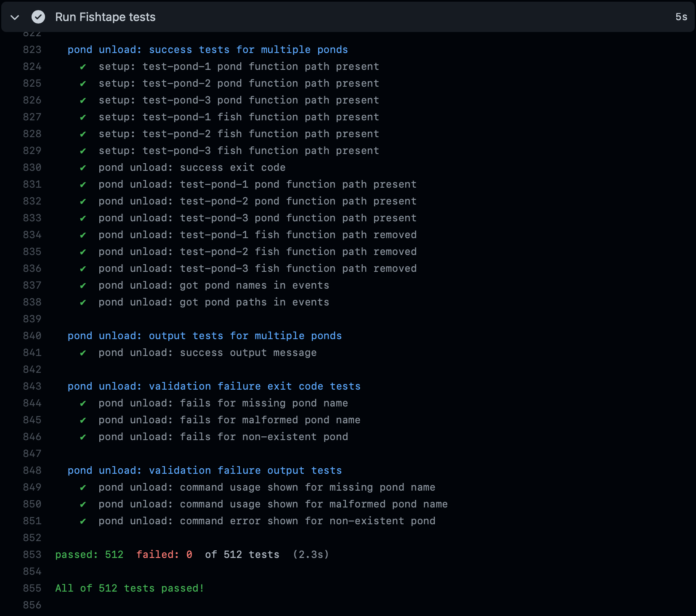Select line number 848
The image size is (696, 616).
[x=32, y=470]
